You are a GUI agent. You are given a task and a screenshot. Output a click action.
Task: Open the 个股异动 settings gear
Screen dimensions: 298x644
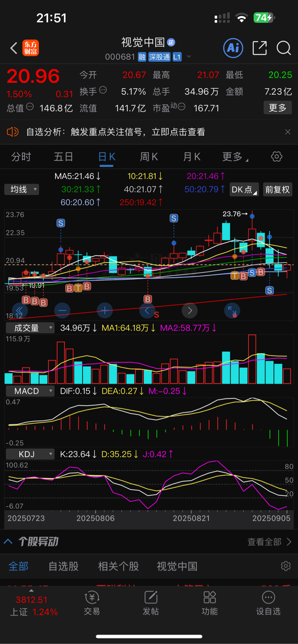click(x=286, y=566)
